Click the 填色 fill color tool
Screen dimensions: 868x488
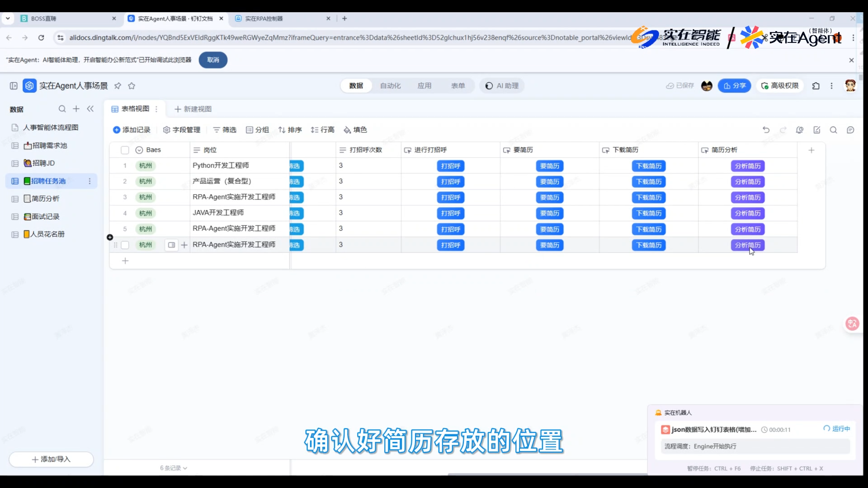click(355, 130)
